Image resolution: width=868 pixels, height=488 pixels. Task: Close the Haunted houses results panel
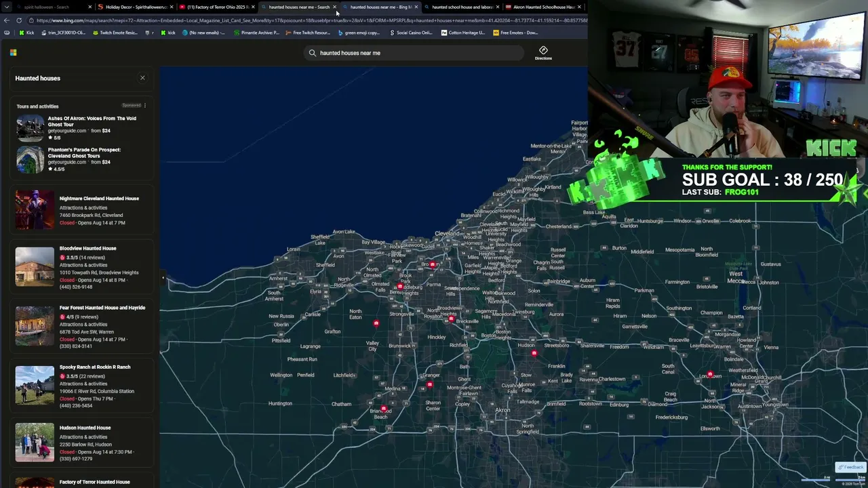click(x=142, y=78)
